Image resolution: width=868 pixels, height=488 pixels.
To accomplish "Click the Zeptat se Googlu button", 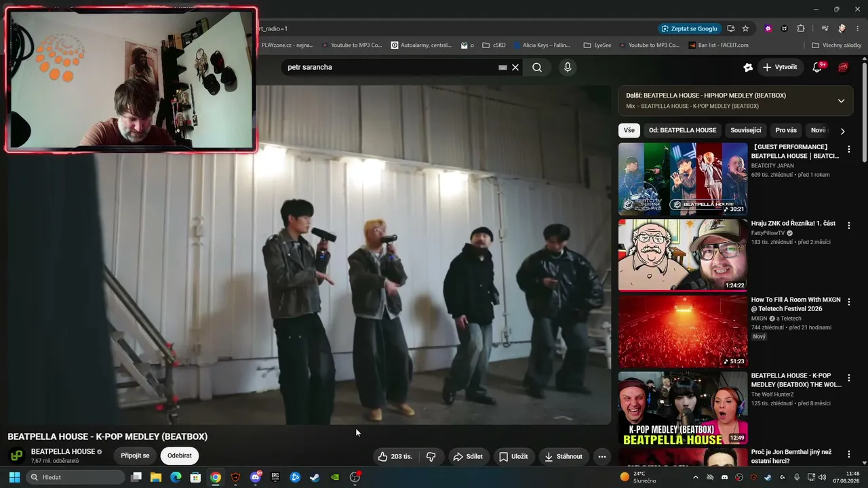I will point(689,28).
